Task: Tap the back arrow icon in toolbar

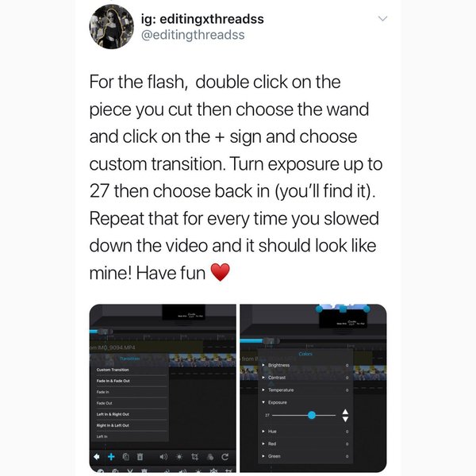Action: click(96, 456)
